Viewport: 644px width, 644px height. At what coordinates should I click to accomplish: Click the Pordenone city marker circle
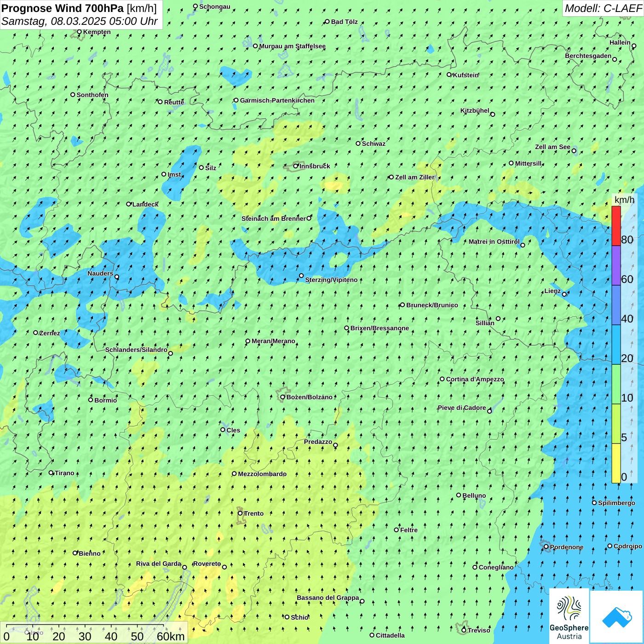pyautogui.click(x=546, y=547)
